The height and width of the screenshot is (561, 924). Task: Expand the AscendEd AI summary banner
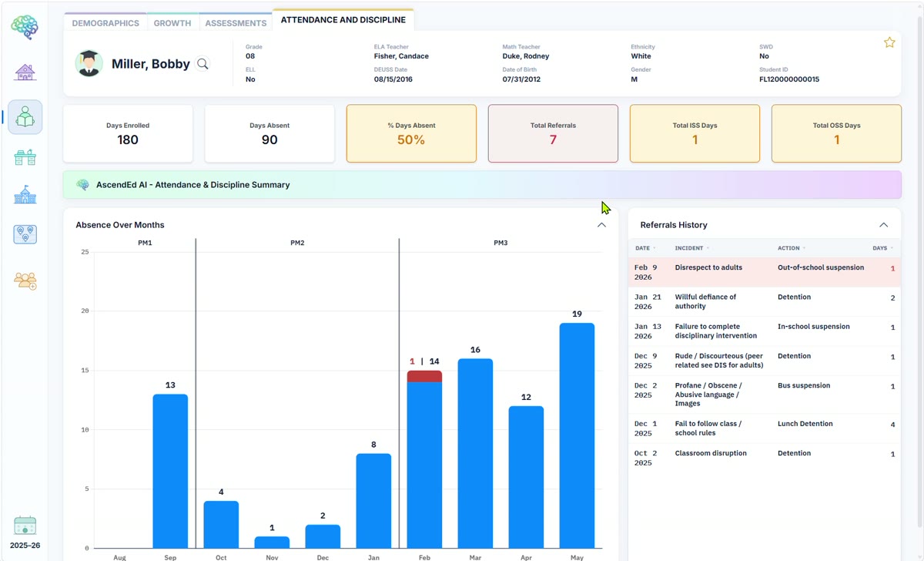482,185
